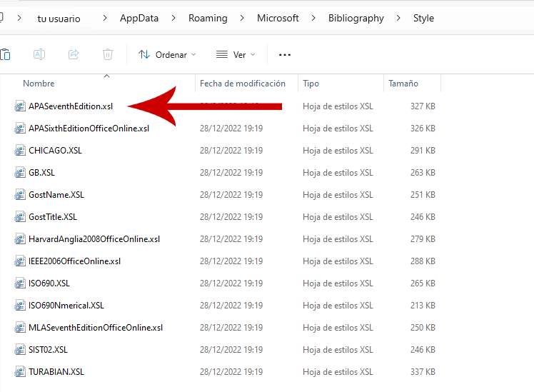Image resolution: width=534 pixels, height=392 pixels.
Task: Sort by the Nombre column header
Action: tap(39, 84)
